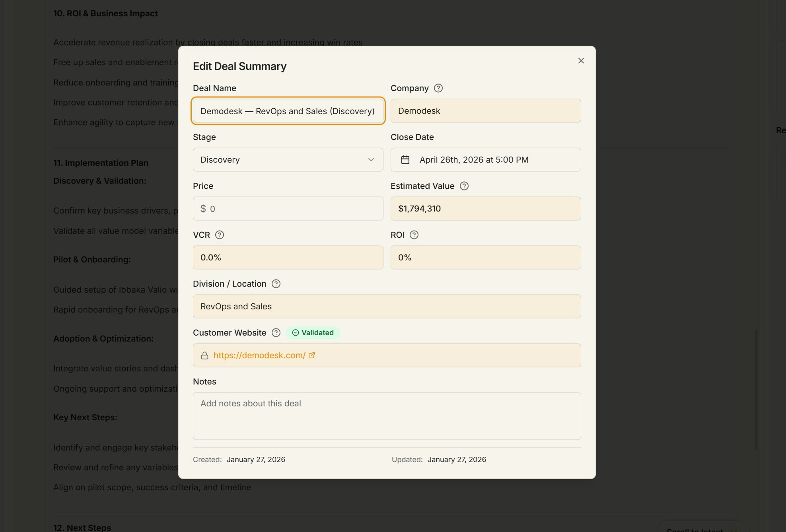Click the VCR help icon
Viewport: 786px width, 532px height.
pos(219,235)
